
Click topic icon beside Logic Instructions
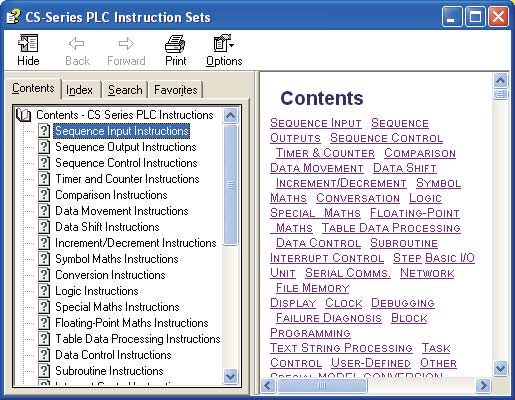coord(44,291)
